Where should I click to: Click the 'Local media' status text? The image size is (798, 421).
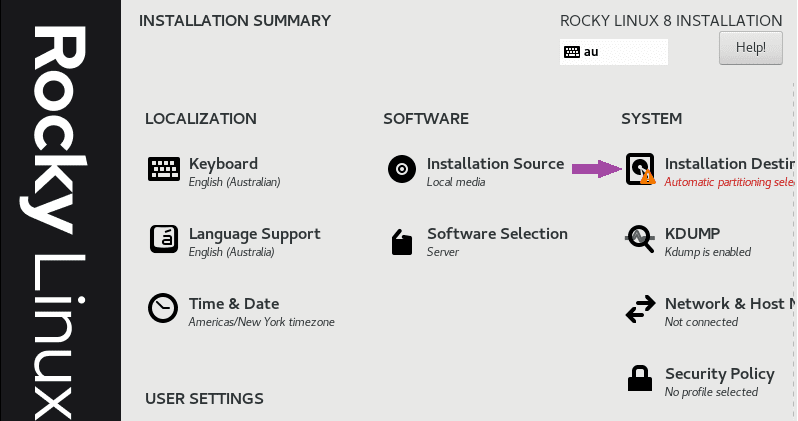[x=455, y=182]
